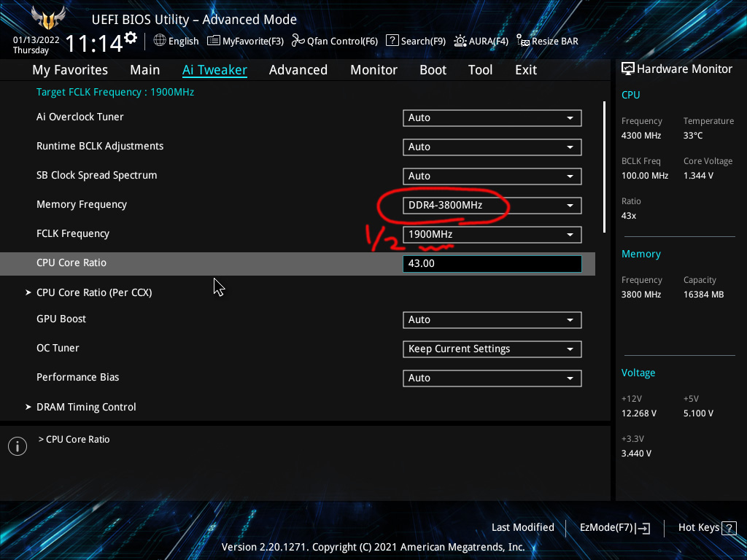
Task: Click the Ratio 43x value
Action: [x=629, y=216]
